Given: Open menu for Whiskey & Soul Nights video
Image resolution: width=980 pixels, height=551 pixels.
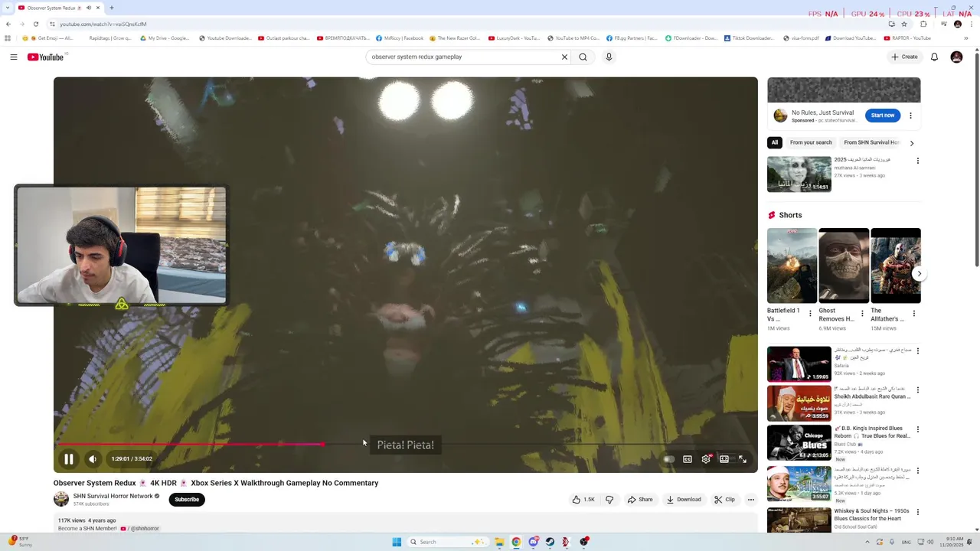Looking at the screenshot, I should pyautogui.click(x=917, y=512).
